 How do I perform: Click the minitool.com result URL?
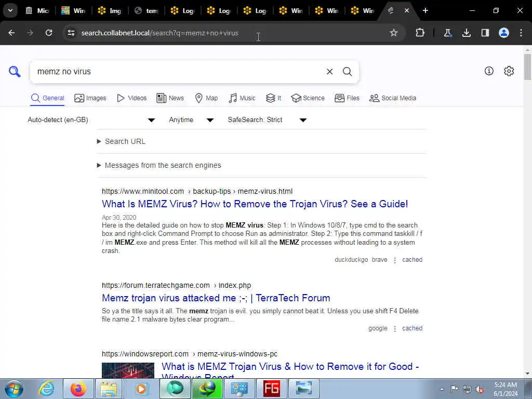pyautogui.click(x=197, y=191)
